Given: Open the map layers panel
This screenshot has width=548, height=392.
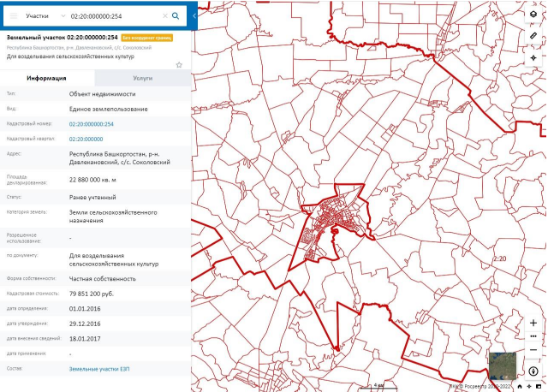Looking at the screenshot, I should [533, 15].
